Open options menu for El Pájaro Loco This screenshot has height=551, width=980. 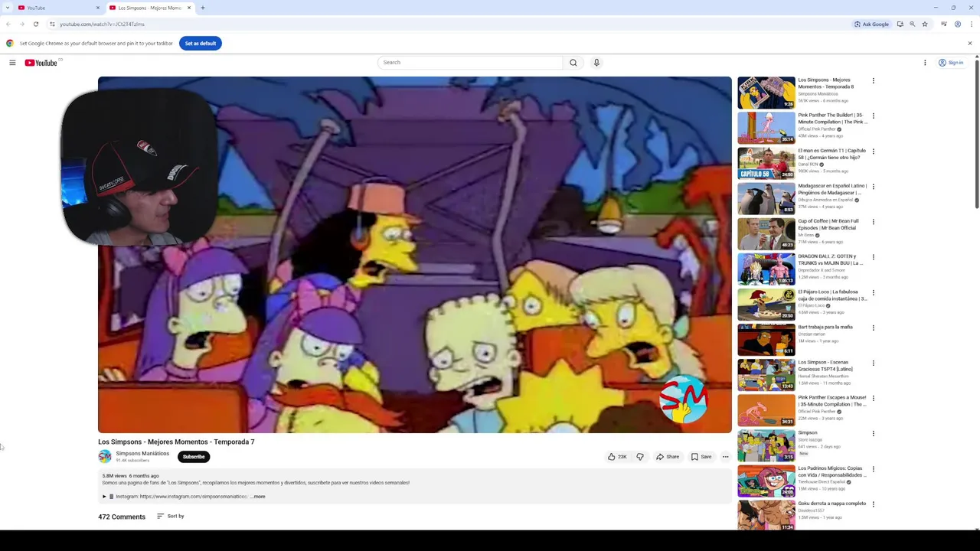[x=873, y=292]
